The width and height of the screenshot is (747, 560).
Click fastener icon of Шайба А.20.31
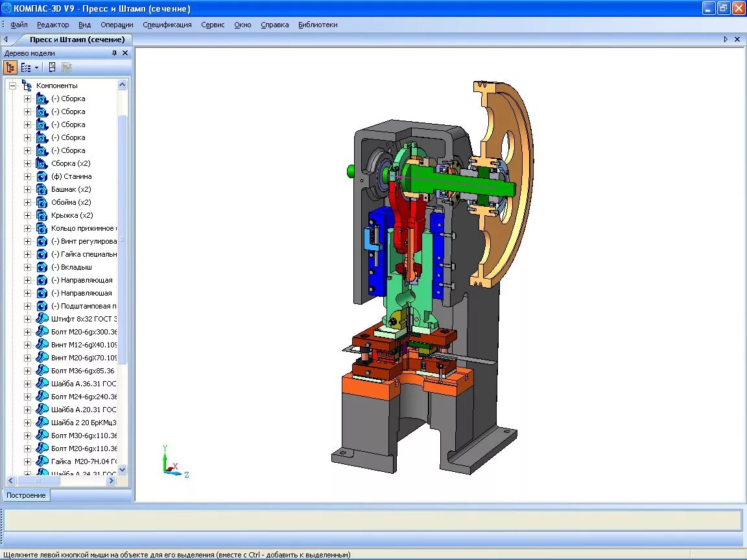tap(42, 410)
